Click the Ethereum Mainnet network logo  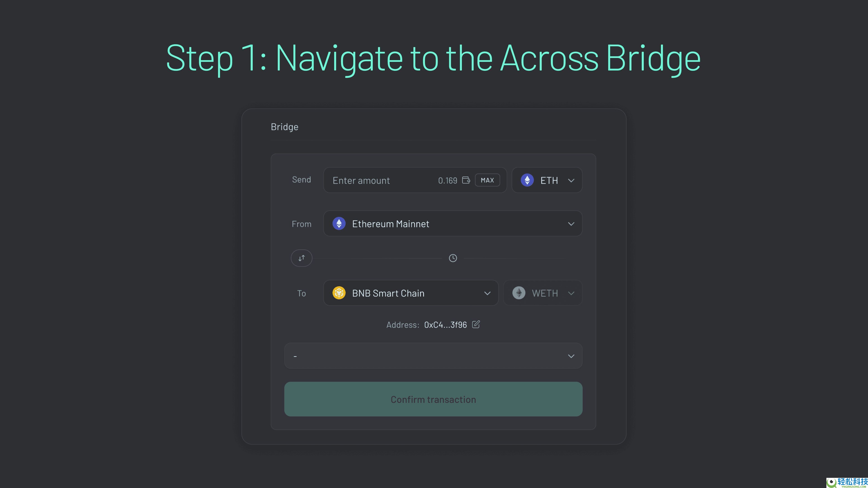[339, 224]
